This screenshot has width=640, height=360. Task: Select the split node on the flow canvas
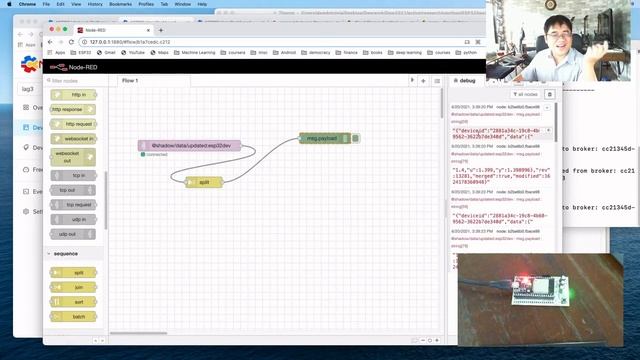coord(204,182)
